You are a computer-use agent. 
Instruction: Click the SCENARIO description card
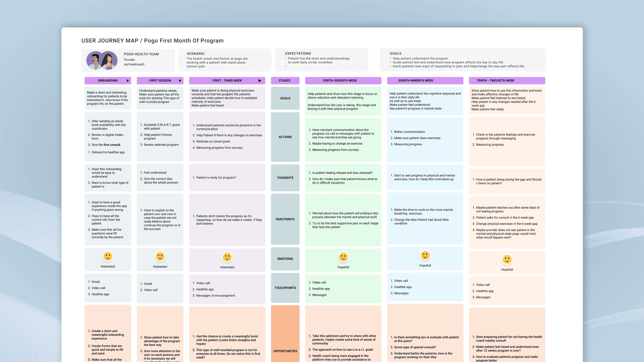tap(225, 60)
